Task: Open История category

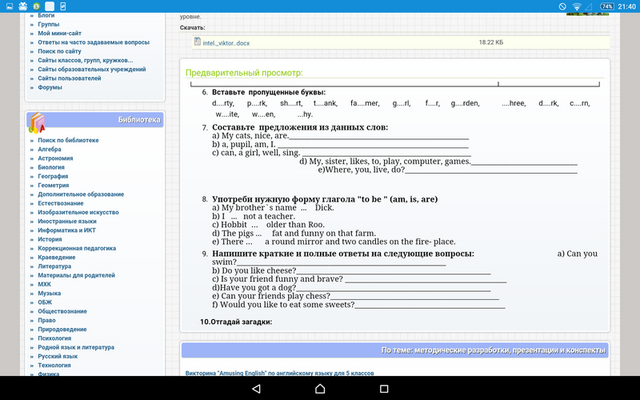Action: [50, 239]
